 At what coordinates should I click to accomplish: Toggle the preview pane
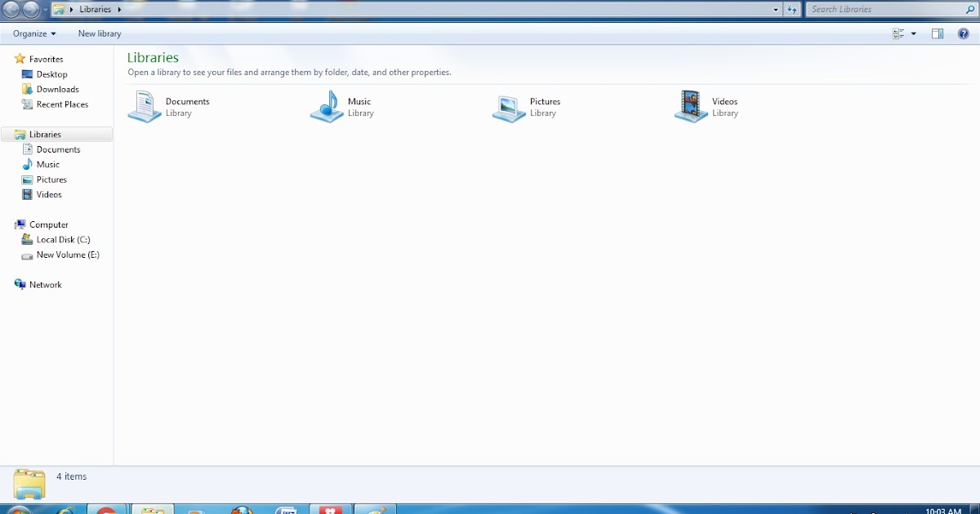tap(938, 33)
